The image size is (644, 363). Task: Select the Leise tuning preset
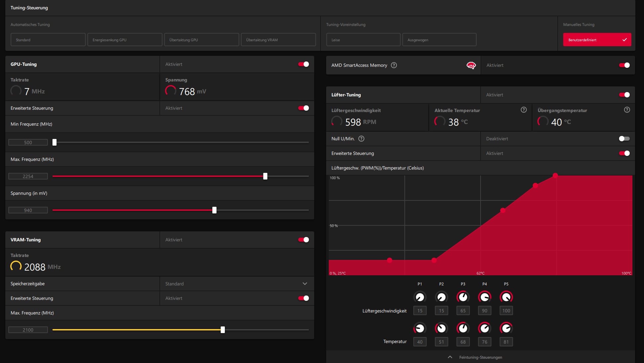(x=363, y=40)
